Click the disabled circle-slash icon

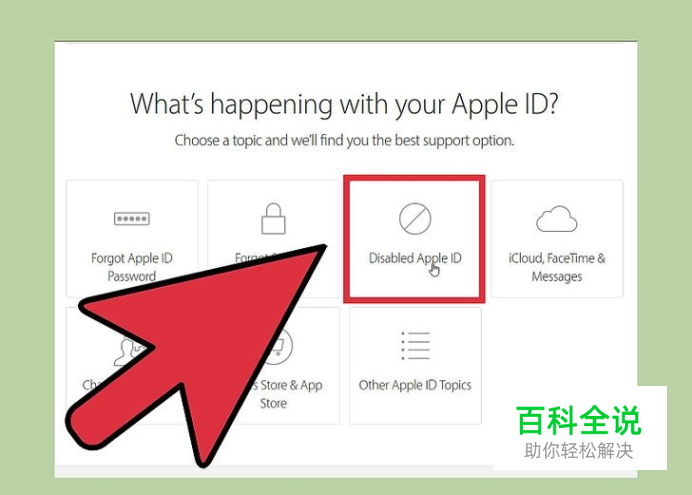[415, 218]
